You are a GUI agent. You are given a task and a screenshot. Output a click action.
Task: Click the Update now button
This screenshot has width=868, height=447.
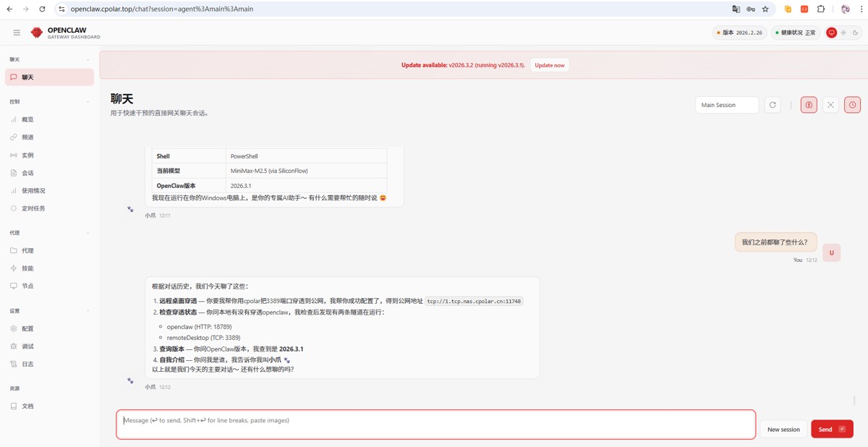pyautogui.click(x=550, y=65)
